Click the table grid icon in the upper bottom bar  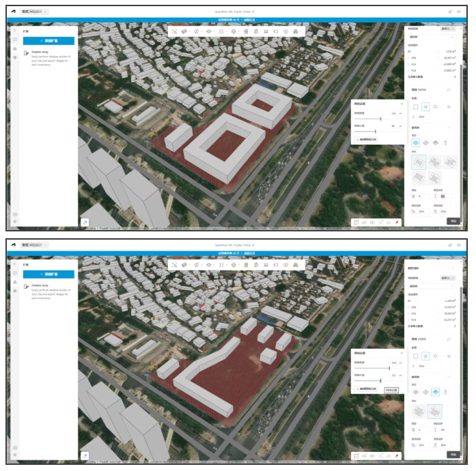click(356, 223)
